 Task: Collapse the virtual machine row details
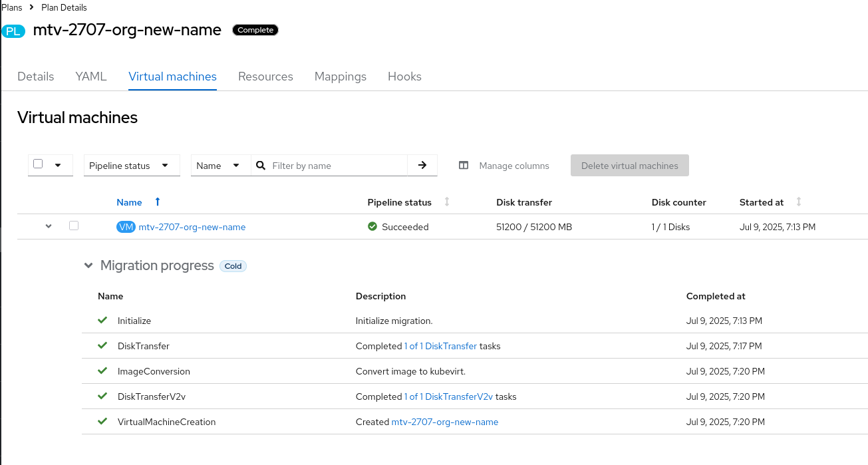(49, 227)
